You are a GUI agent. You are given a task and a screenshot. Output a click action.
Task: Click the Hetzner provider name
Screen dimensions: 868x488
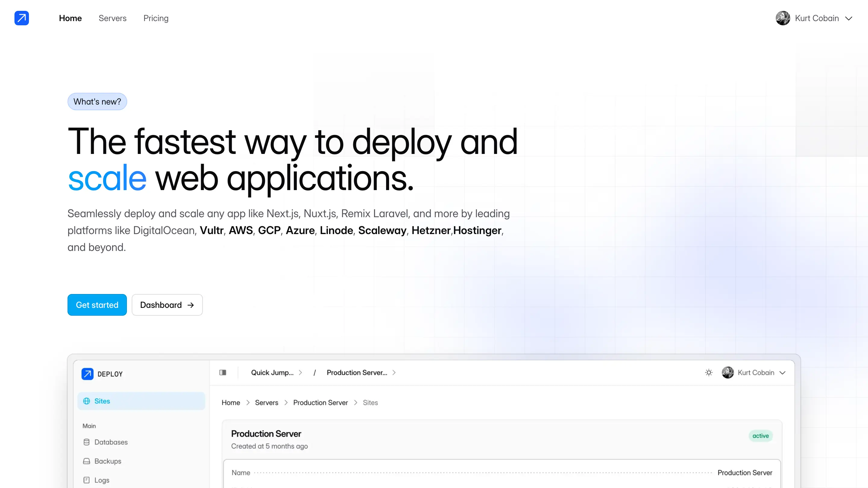[x=431, y=230]
